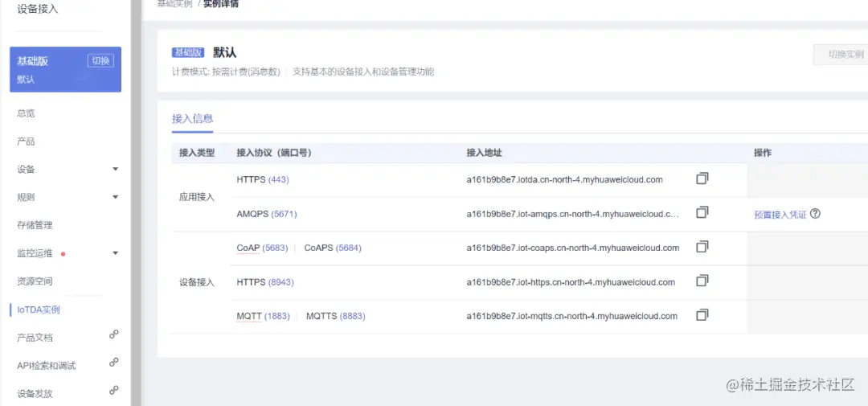Click the 实例详情 breadcrumb text
The height and width of the screenshot is (406, 868).
coord(222,3)
